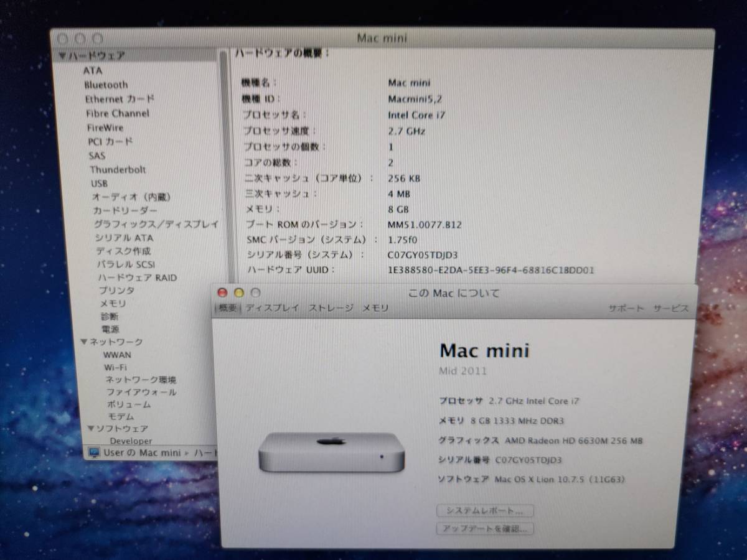Image resolution: width=747 pixels, height=560 pixels.
Task: Switch to メモリ tab in About window
Action: point(375,308)
